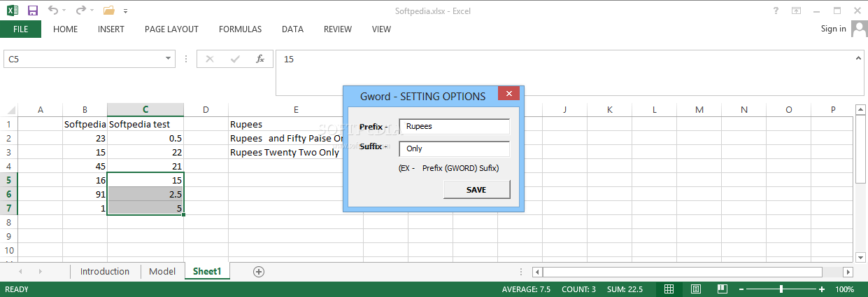Image resolution: width=868 pixels, height=297 pixels.
Task: Switch to the REVIEW ribbon tab
Action: click(x=338, y=29)
